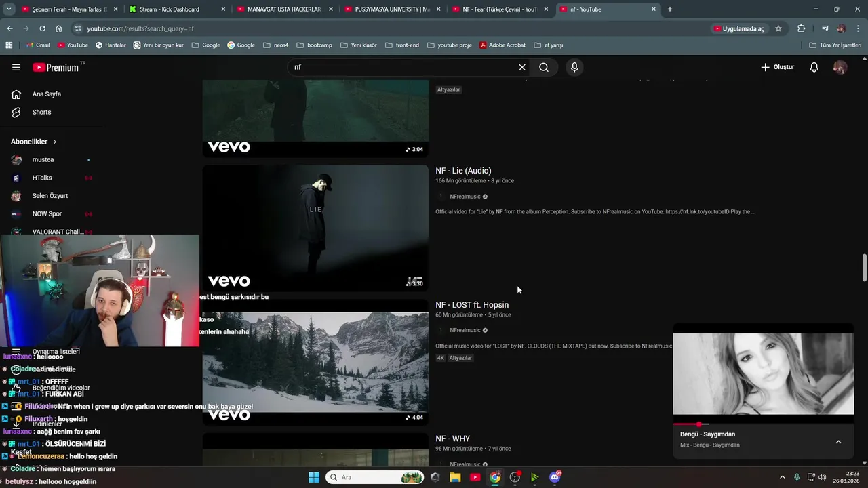This screenshot has height=488, width=868.
Task: Open the Discord taskbar icon
Action: pyautogui.click(x=555, y=477)
